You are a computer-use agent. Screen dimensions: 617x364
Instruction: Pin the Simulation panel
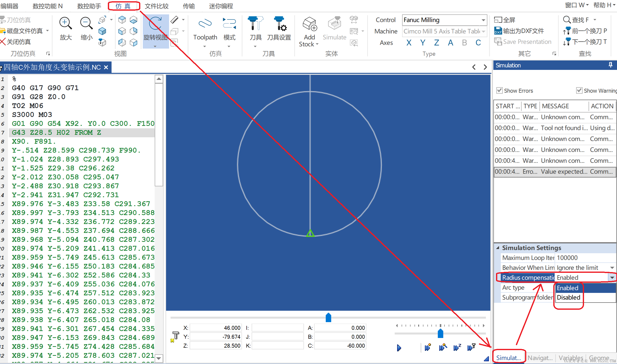[x=611, y=65]
